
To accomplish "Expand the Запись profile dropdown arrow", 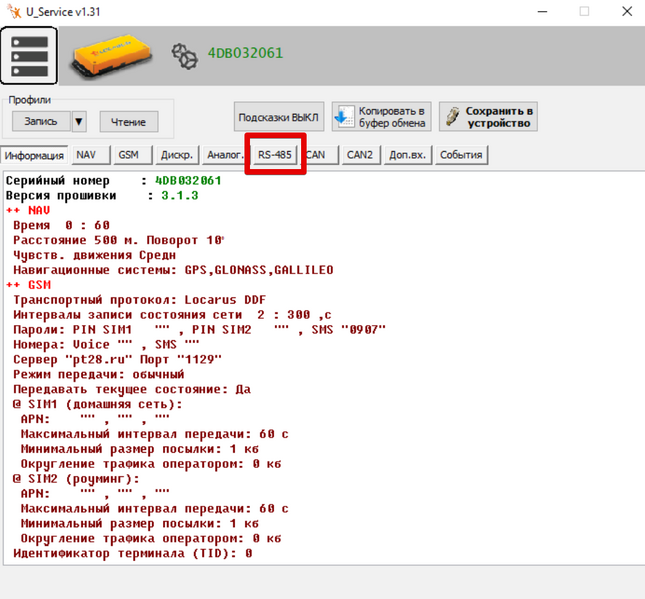I will pyautogui.click(x=79, y=122).
